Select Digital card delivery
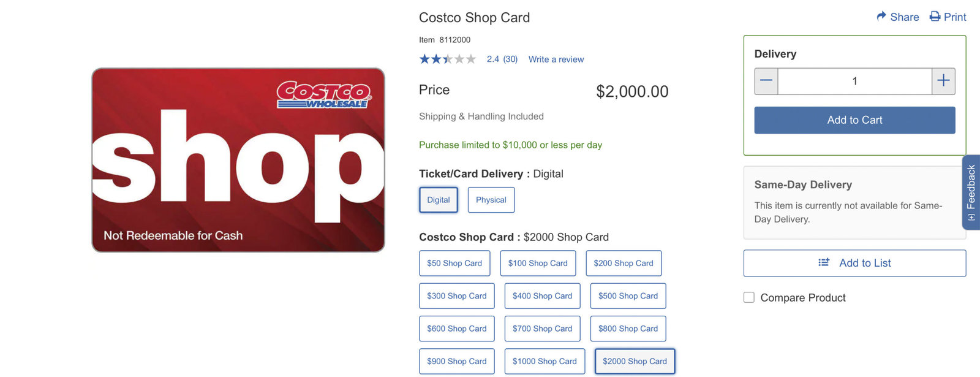This screenshot has height=377, width=980. pyautogui.click(x=438, y=199)
